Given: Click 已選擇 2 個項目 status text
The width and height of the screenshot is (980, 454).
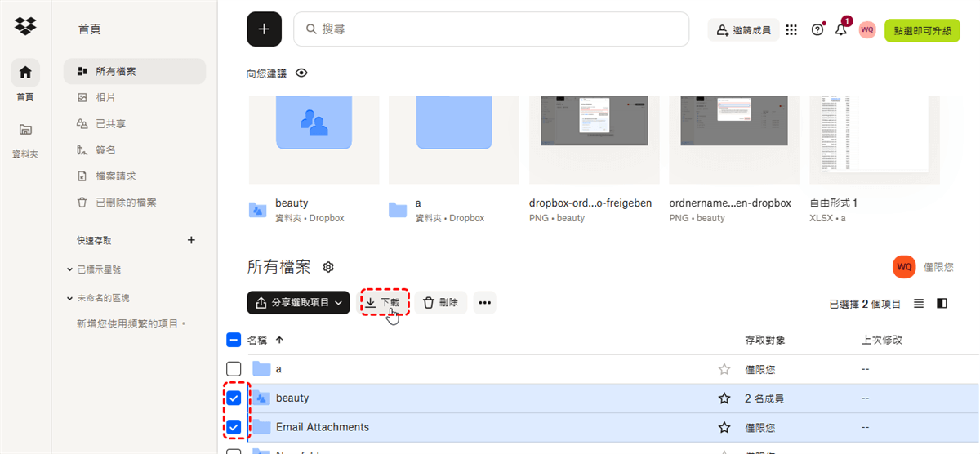Looking at the screenshot, I should (865, 304).
